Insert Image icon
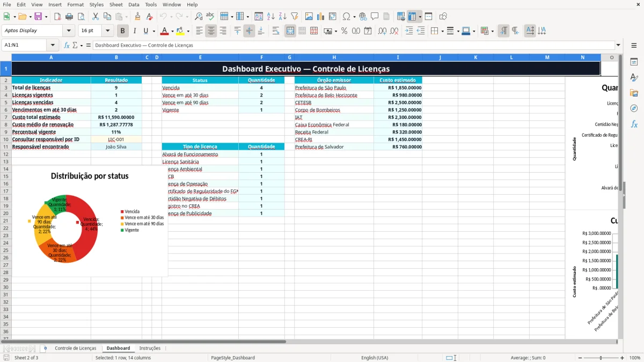Screen dimensions: 644x362 309,17
